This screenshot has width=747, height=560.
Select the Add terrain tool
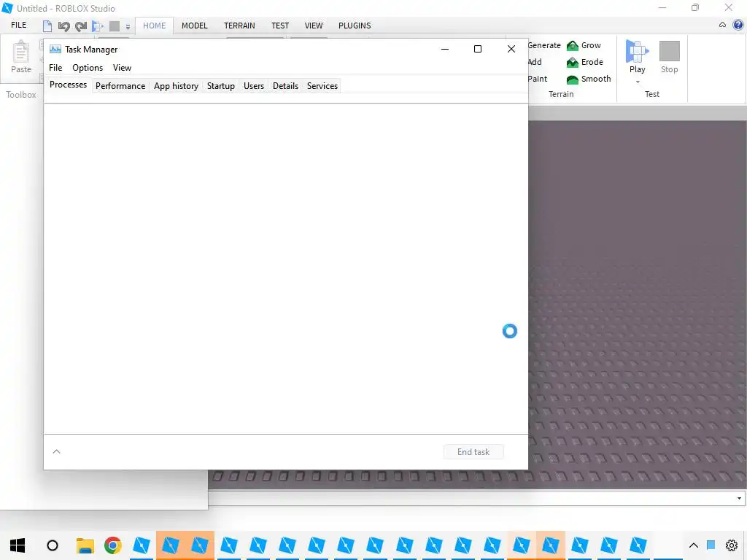(x=535, y=62)
